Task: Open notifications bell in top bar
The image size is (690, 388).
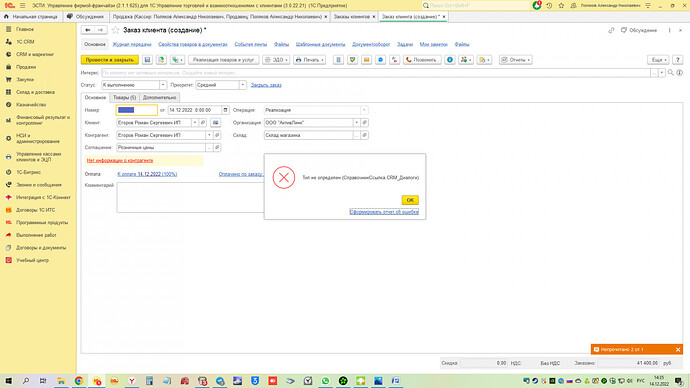Action: click(536, 5)
